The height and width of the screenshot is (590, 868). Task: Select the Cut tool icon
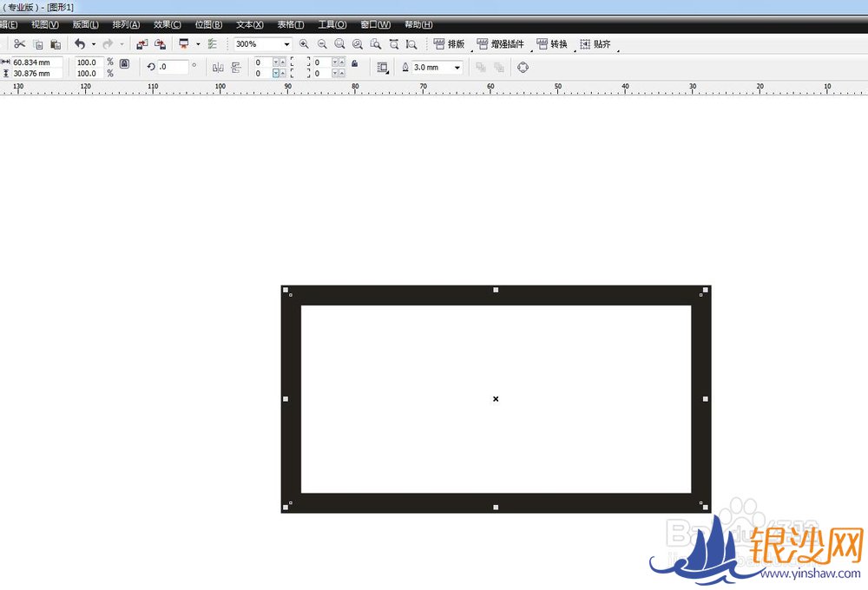pos(18,43)
